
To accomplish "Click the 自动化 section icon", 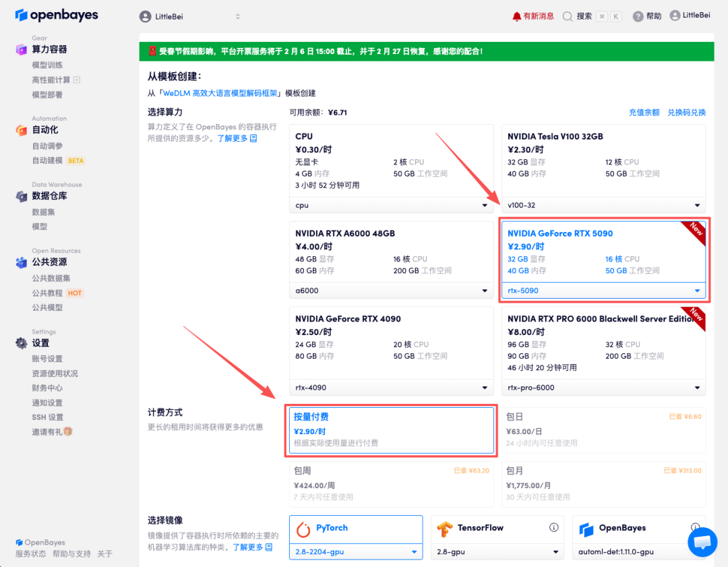I will point(22,131).
